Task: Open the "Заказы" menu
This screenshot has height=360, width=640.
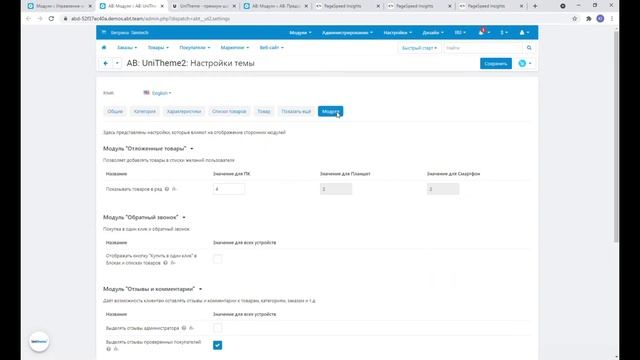Action: click(x=127, y=48)
